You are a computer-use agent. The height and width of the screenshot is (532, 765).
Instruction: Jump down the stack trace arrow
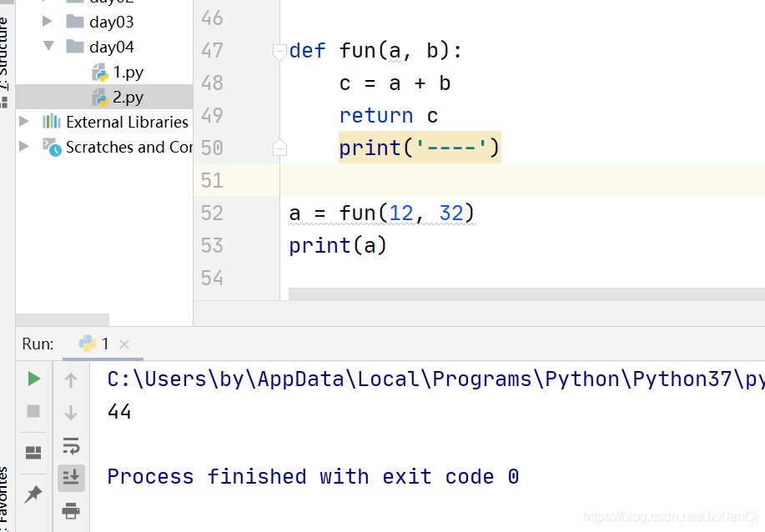coord(71,413)
